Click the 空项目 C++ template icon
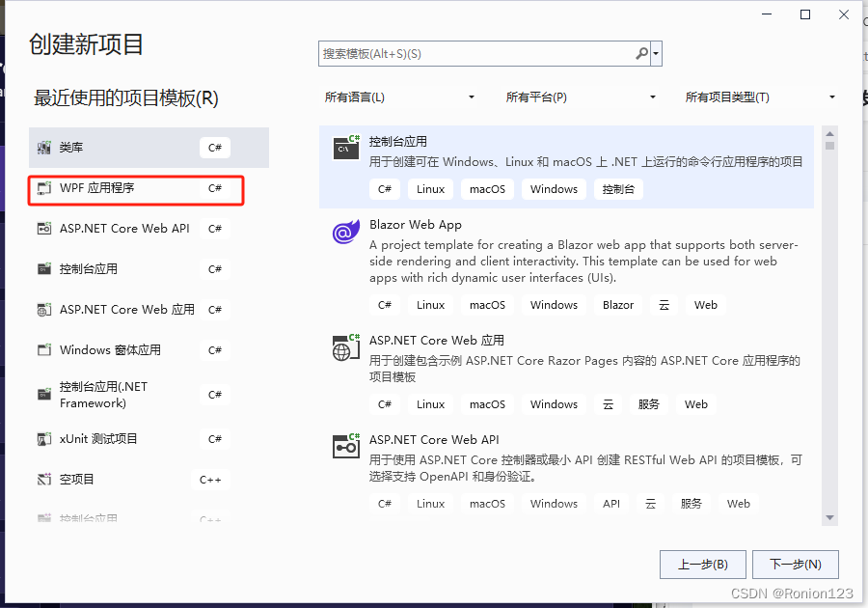The height and width of the screenshot is (608, 868). (44, 480)
